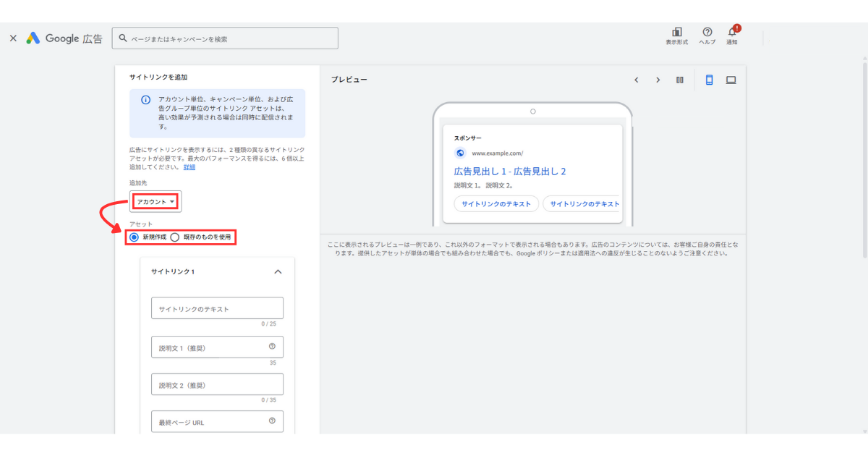Select the 既存のものを使用 radio button

[x=175, y=237]
